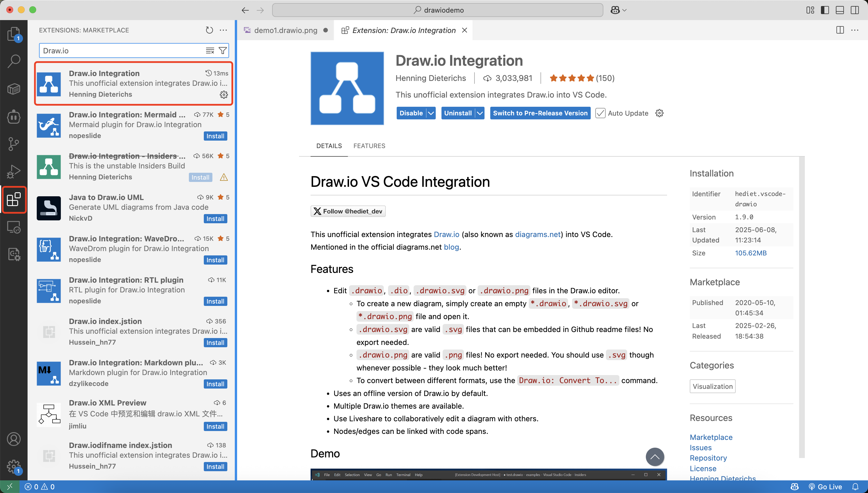Install Draw.io XML Preview extension
The height and width of the screenshot is (493, 868).
(x=215, y=427)
